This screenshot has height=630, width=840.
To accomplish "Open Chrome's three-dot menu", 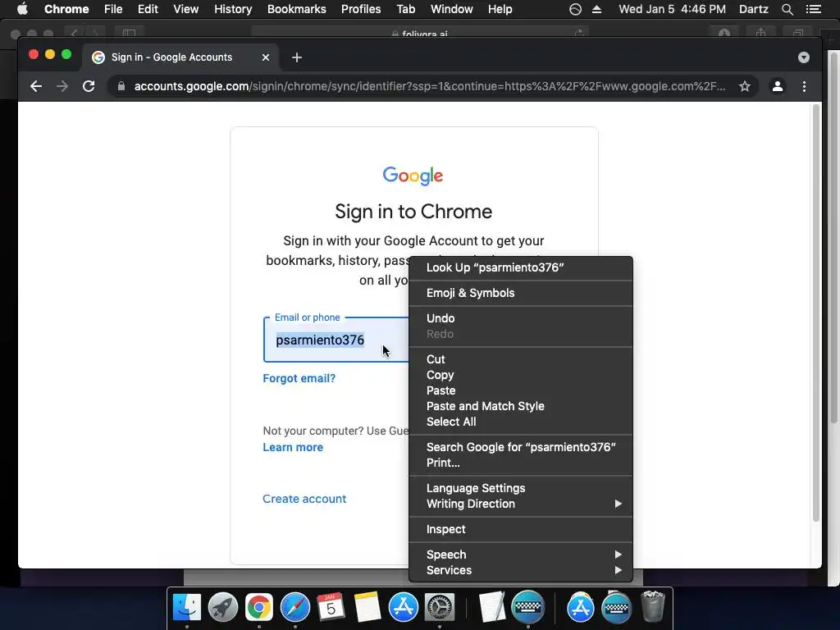I will tap(804, 86).
